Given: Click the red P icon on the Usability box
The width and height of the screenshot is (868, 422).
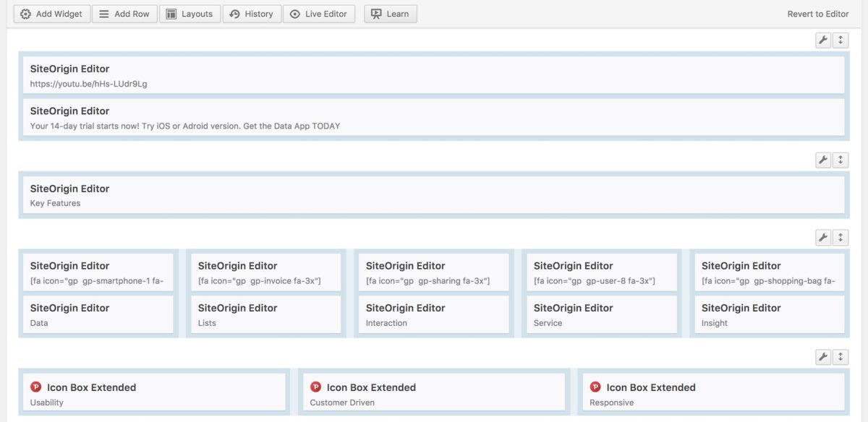Looking at the screenshot, I should point(36,387).
